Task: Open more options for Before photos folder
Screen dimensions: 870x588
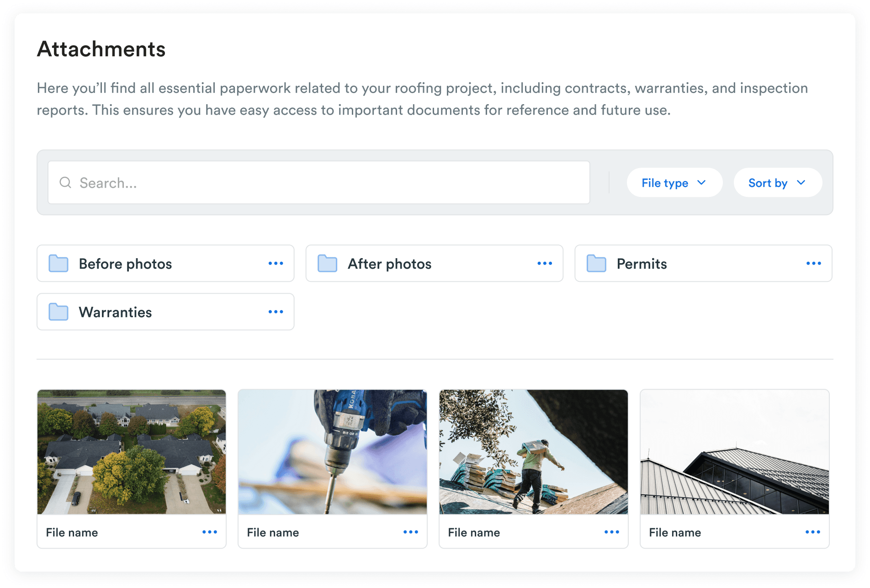Action: 276,264
